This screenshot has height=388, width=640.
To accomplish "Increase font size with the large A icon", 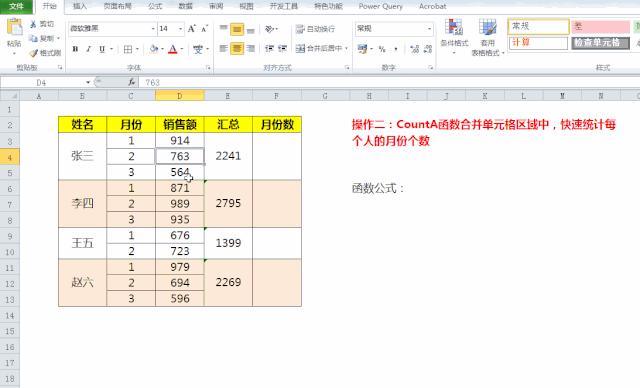I will tap(191, 29).
